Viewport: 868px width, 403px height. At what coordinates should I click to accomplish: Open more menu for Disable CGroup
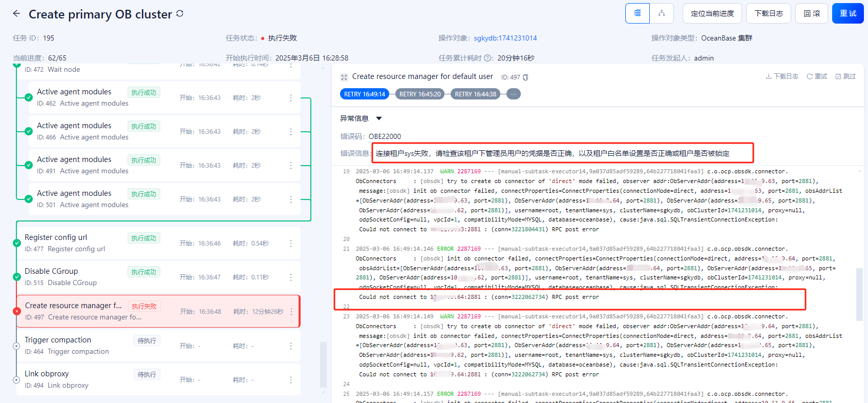[x=291, y=277]
